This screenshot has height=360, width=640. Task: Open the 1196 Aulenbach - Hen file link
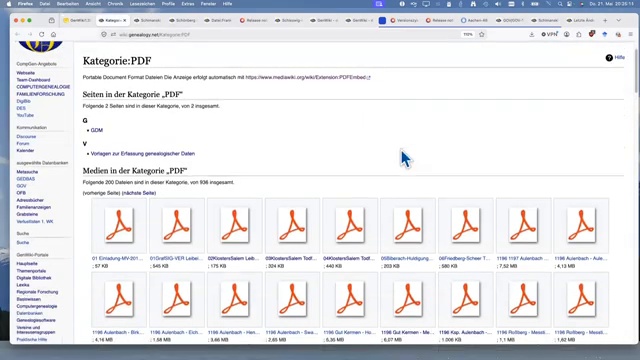click(234, 332)
